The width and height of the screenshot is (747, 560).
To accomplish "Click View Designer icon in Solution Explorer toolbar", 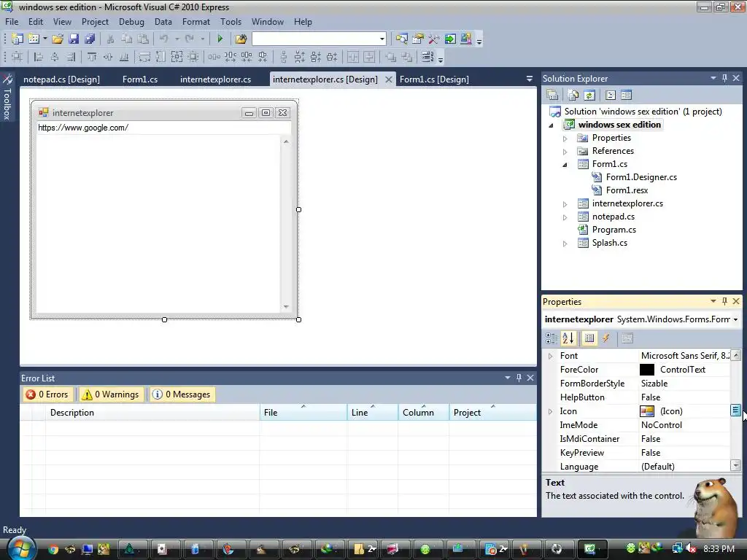I will 627,96.
